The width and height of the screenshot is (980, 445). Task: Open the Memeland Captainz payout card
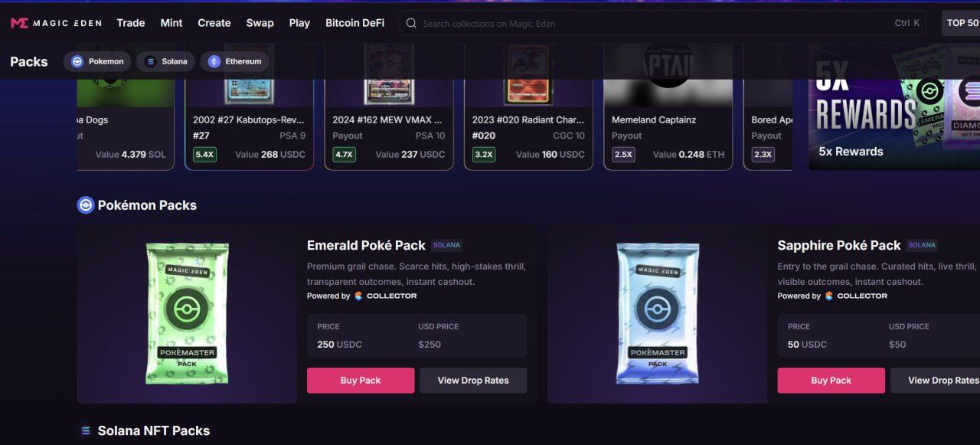(668, 106)
